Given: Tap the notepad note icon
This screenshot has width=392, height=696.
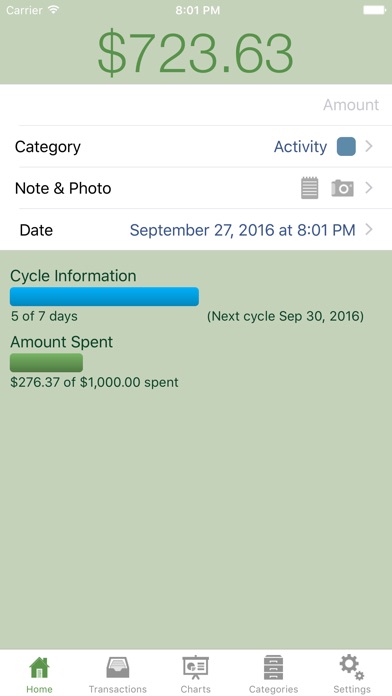Looking at the screenshot, I should coord(310,188).
